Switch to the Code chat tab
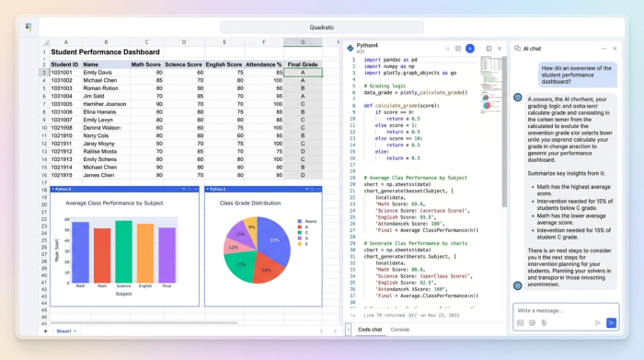The width and height of the screenshot is (644, 360). click(370, 330)
